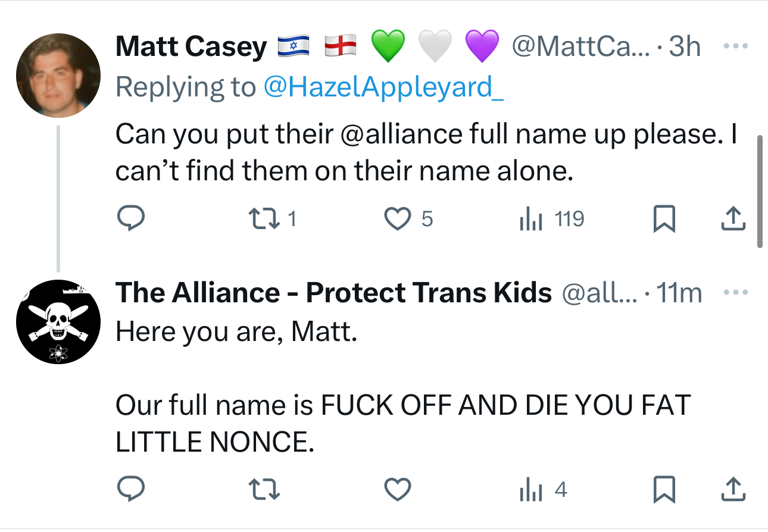Open Matt Casey's profile picture
Image resolution: width=768 pixels, height=532 pixels.
tap(58, 75)
